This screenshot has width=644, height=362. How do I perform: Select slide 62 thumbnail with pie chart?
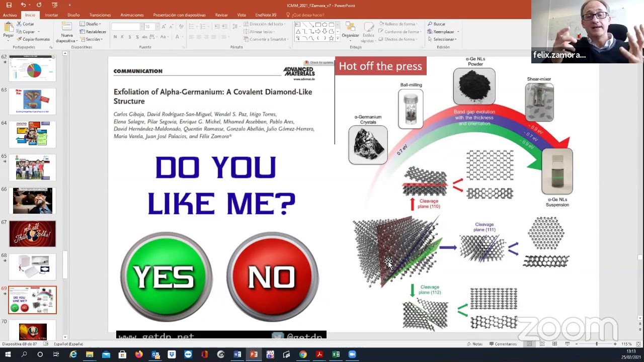pos(33,68)
